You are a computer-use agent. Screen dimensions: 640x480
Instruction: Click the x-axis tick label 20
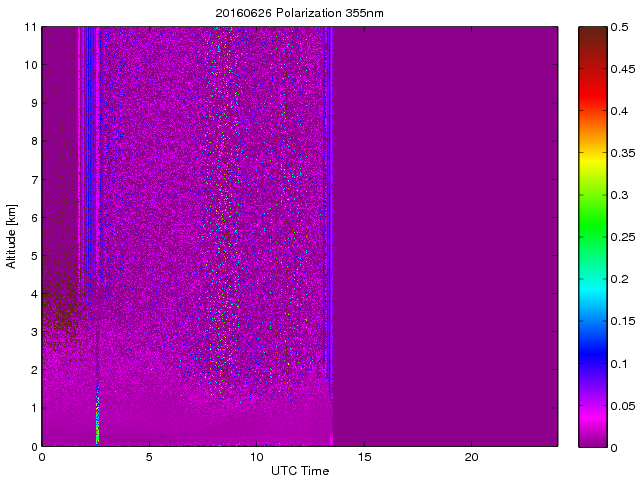(471, 457)
